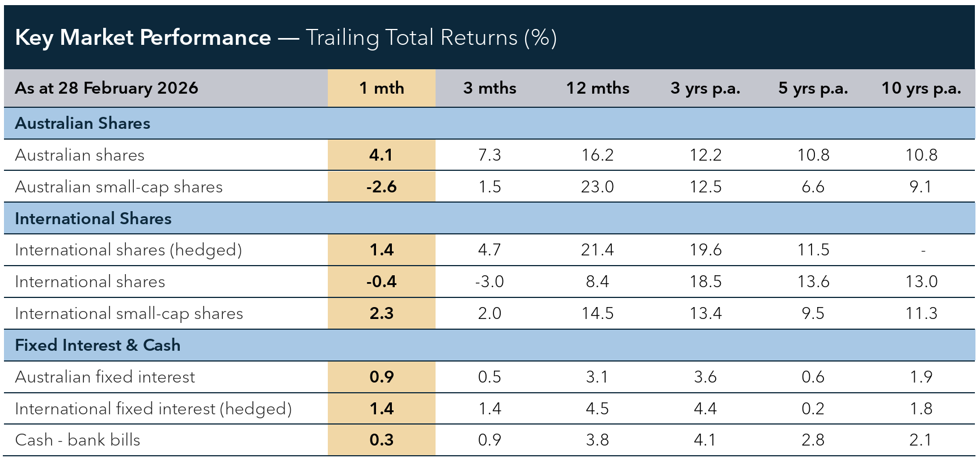Select the "Cash - bank bills" row label
The width and height of the screenshot is (980, 462).
coord(78,440)
